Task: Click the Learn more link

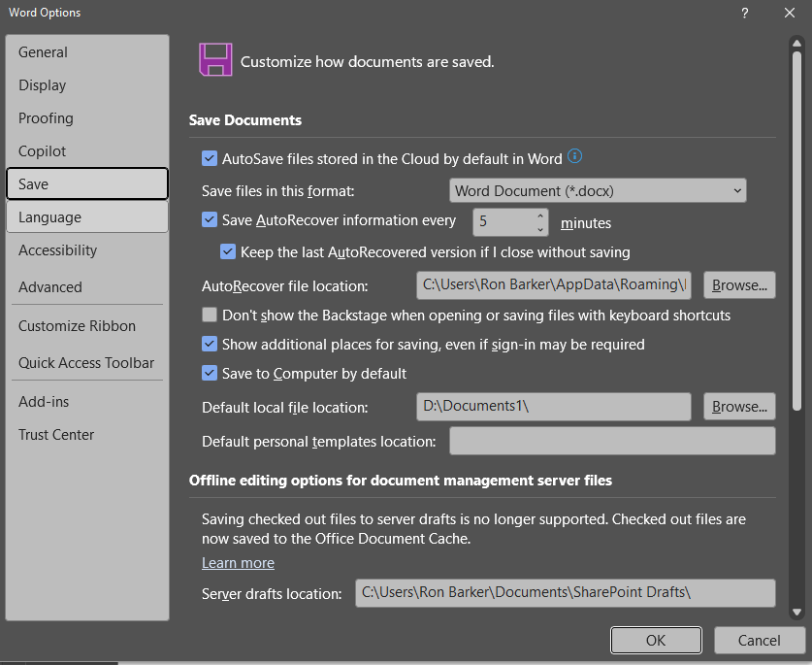Action: point(238,563)
